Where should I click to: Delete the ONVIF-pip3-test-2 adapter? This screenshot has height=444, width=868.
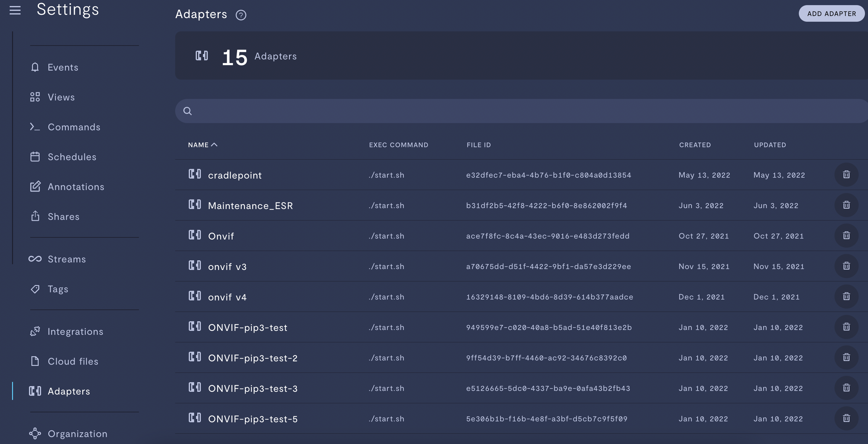[x=846, y=357]
